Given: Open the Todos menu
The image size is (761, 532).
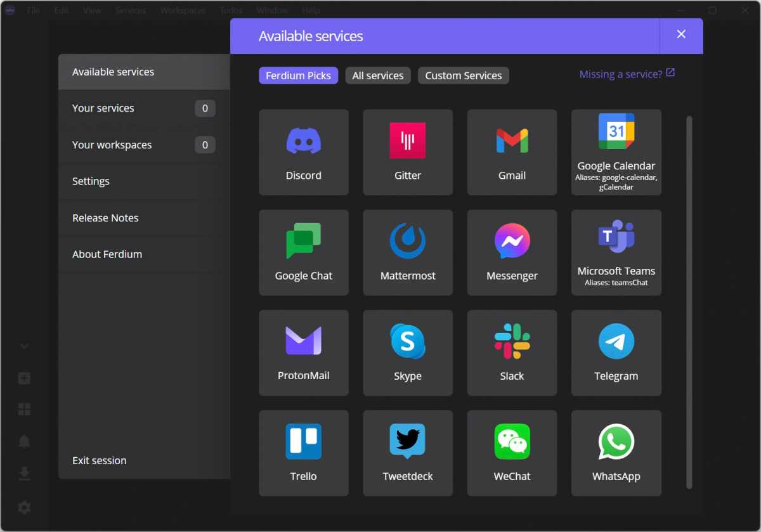Looking at the screenshot, I should point(231,10).
